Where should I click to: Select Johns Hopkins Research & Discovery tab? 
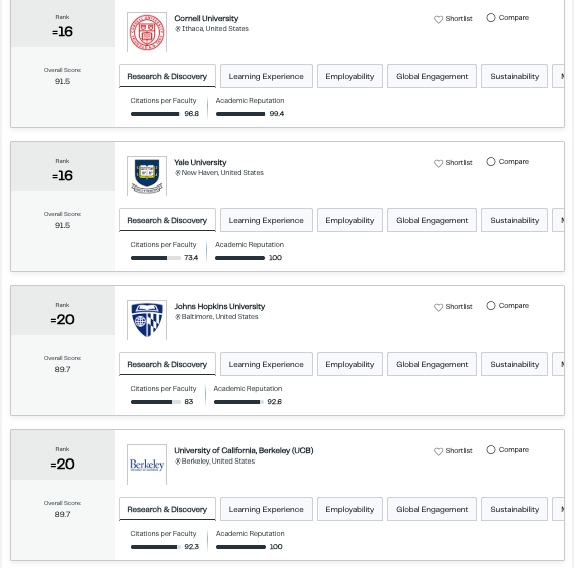pyautogui.click(x=167, y=364)
